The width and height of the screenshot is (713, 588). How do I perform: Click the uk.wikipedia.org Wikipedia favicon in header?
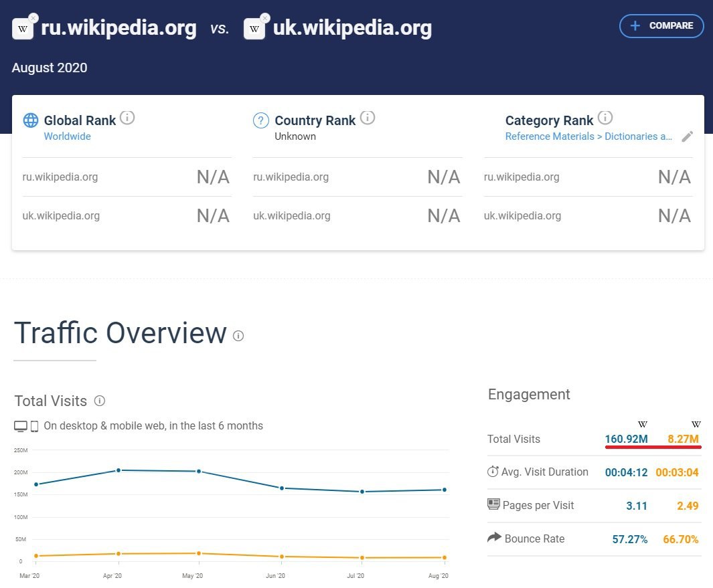[254, 29]
